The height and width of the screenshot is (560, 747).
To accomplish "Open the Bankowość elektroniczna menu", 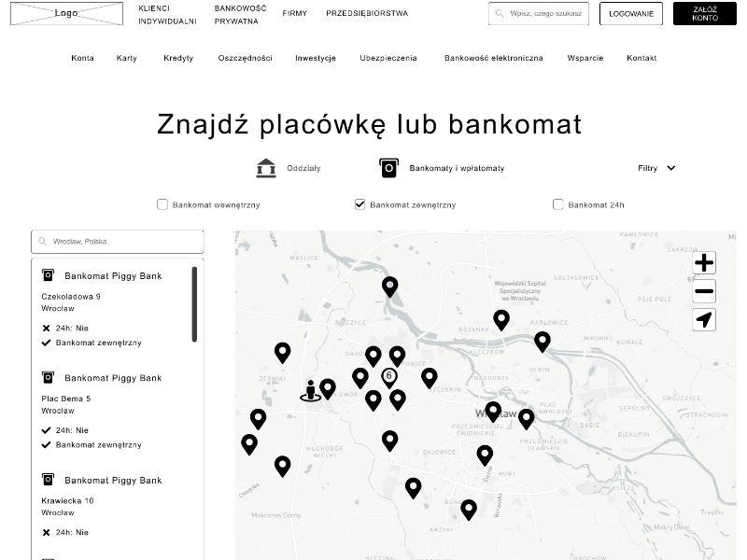I will (x=493, y=58).
